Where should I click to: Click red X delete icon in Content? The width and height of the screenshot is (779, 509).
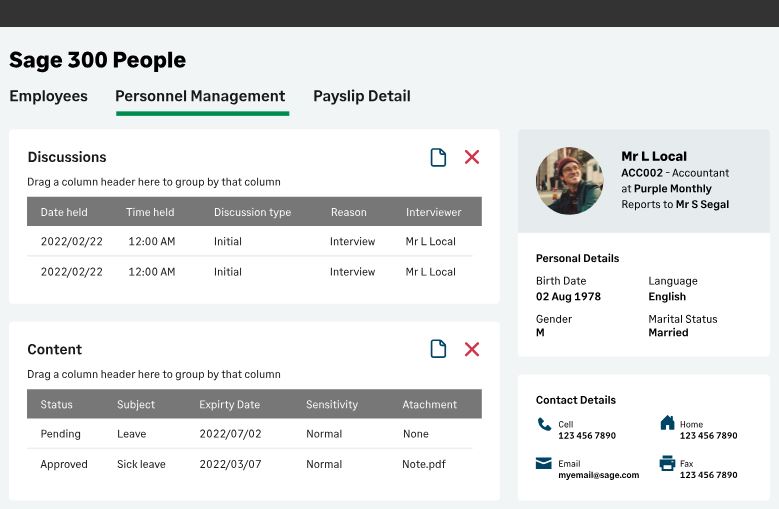(471, 349)
